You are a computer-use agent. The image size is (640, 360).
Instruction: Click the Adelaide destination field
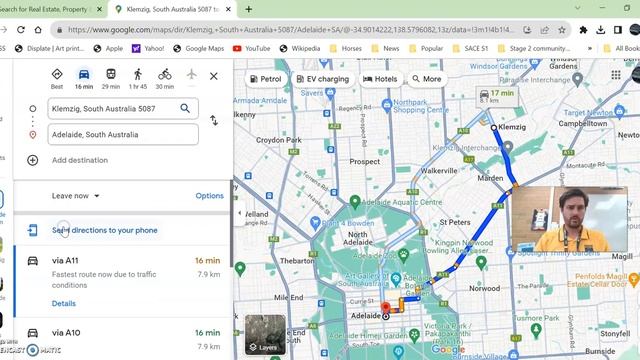(x=123, y=134)
